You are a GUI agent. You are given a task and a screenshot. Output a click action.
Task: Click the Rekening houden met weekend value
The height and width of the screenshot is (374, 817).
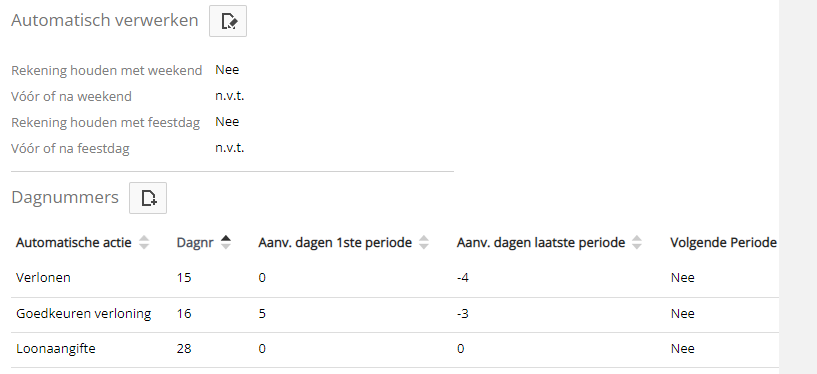click(227, 70)
